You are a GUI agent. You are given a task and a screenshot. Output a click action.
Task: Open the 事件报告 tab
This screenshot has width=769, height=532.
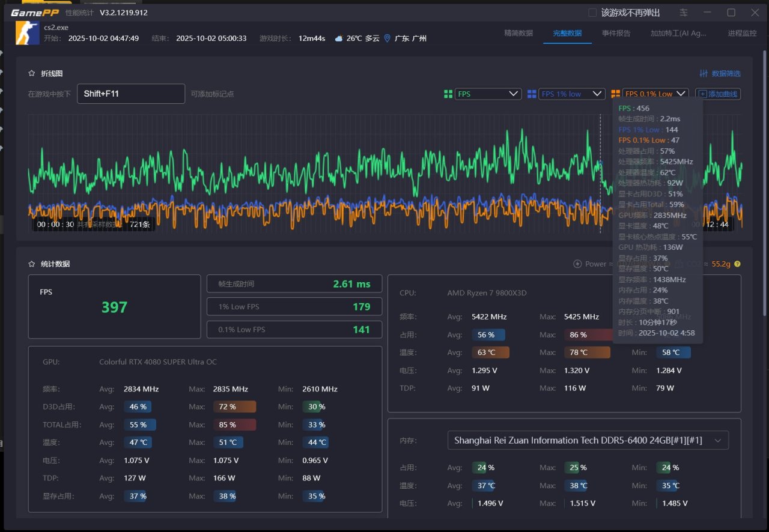(616, 34)
